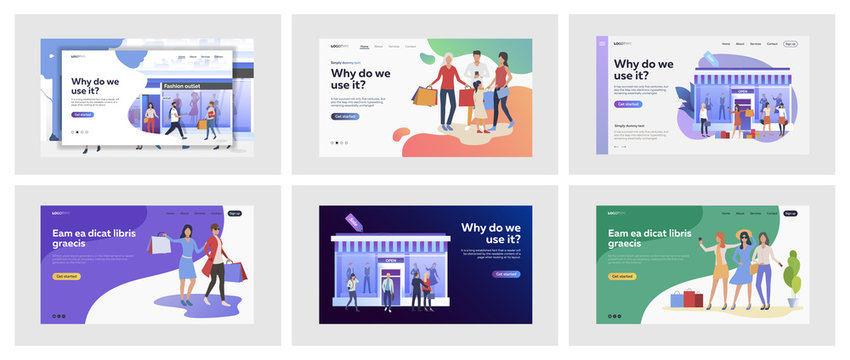Click Home in the orange family template navigation
The width and height of the screenshot is (850, 360).
click(x=364, y=47)
